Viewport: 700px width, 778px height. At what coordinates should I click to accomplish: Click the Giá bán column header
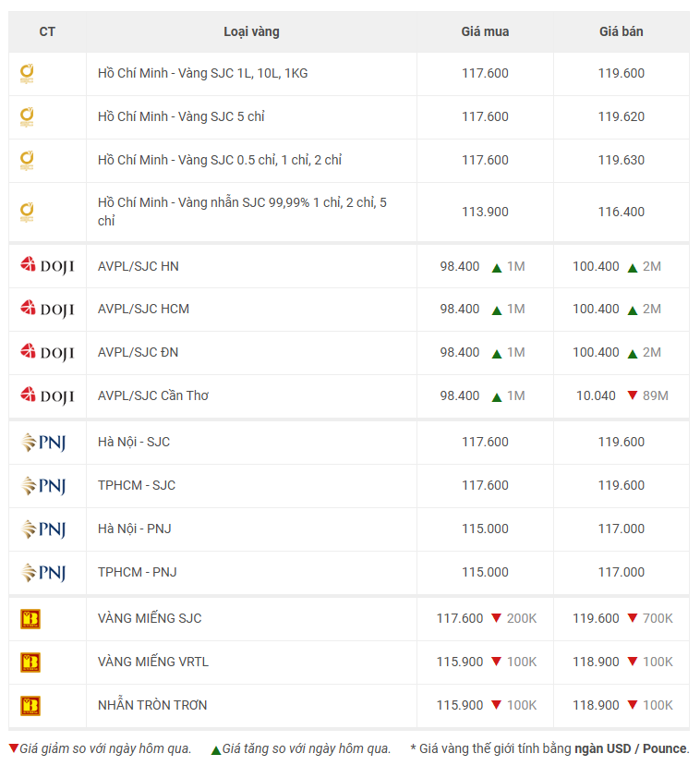click(622, 31)
